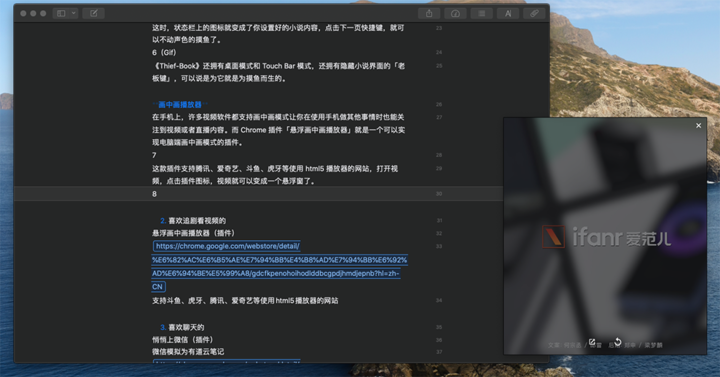The height and width of the screenshot is (377, 720).
Task: Click the open-in-tab icon in floating player
Action: tap(592, 342)
